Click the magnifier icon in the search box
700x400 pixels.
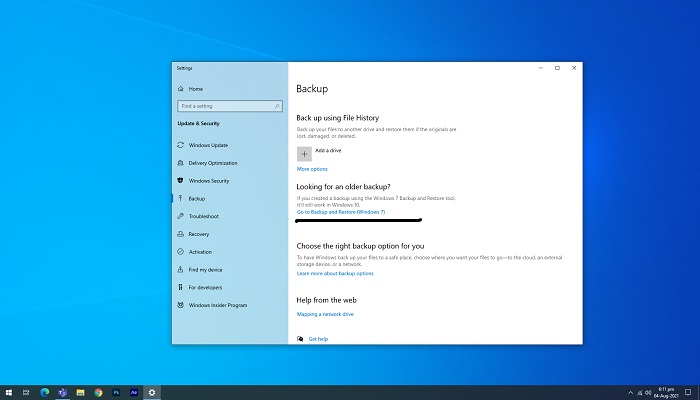point(277,106)
